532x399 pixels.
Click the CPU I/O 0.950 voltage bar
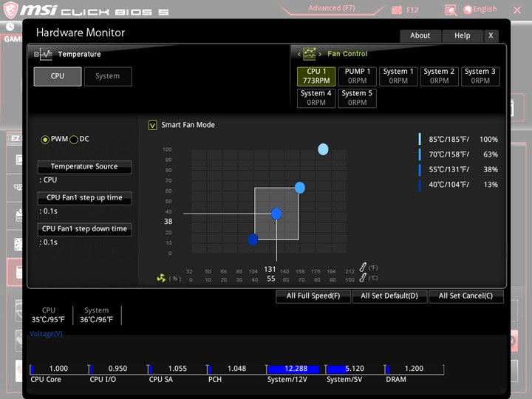117,369
